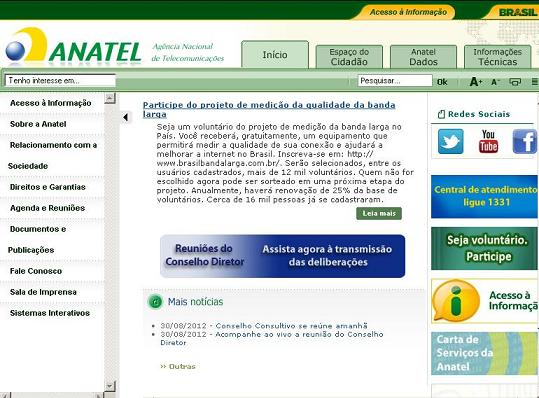The width and height of the screenshot is (539, 398).
Task: Open Sobre a Anatel menu item
Action: pos(38,124)
